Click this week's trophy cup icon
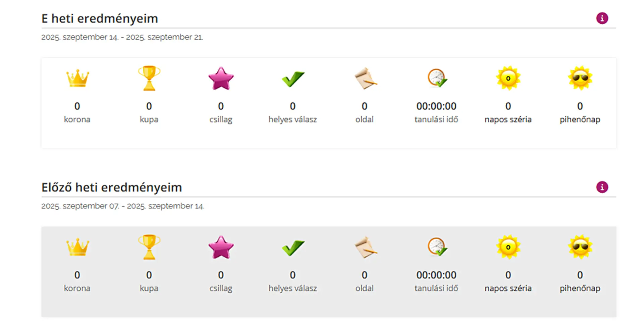Viewport: 644px width, 322px height. coord(149,78)
